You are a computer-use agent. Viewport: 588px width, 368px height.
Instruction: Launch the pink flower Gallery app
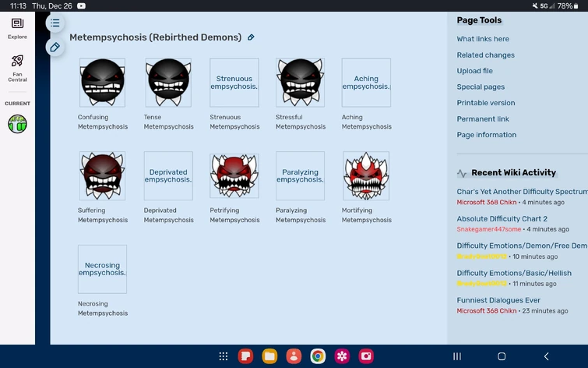[x=342, y=356]
